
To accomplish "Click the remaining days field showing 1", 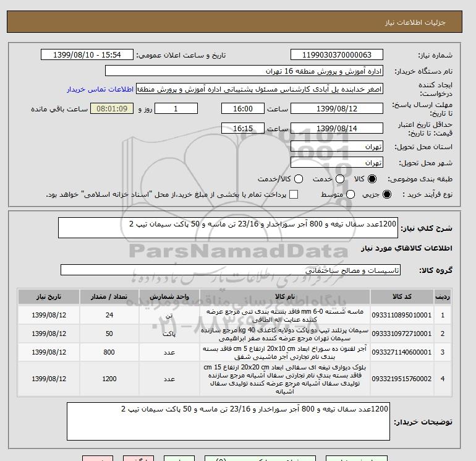I will [x=176, y=108].
